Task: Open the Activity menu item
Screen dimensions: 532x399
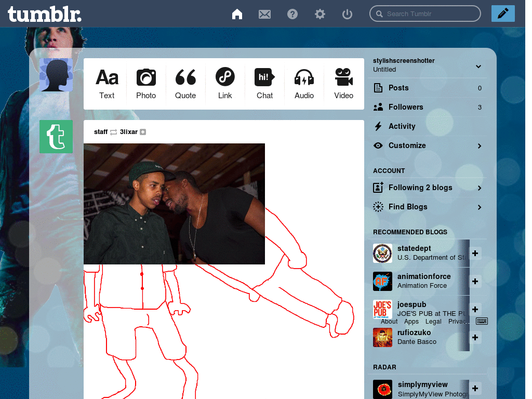Action: tap(402, 126)
